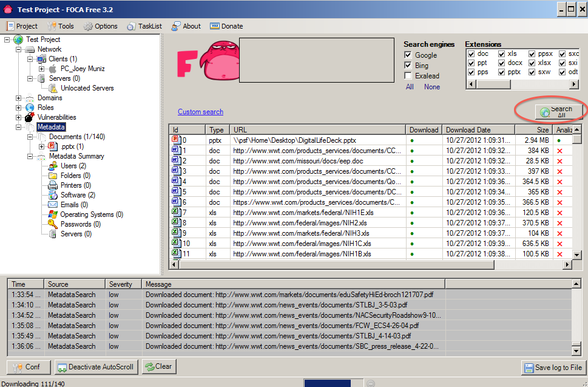Click the Vulnerabilities bomb icon in tree
Screen dimensions: 588x387
pyautogui.click(x=29, y=117)
